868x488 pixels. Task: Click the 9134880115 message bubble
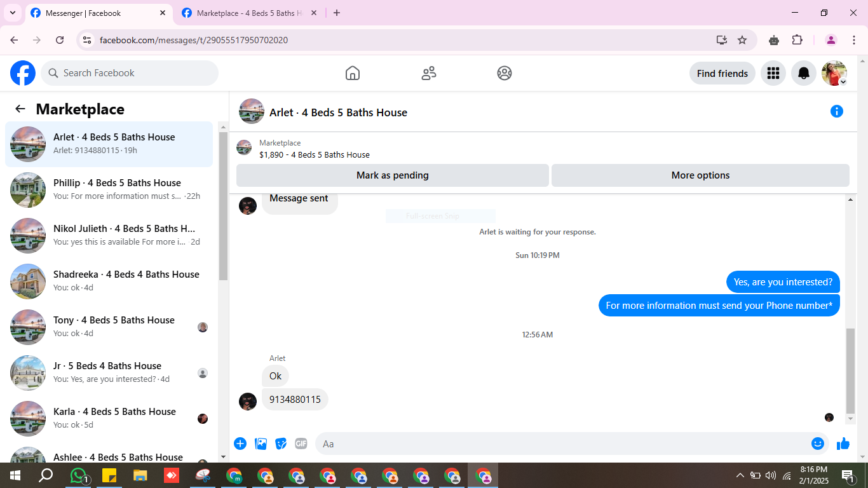295,400
